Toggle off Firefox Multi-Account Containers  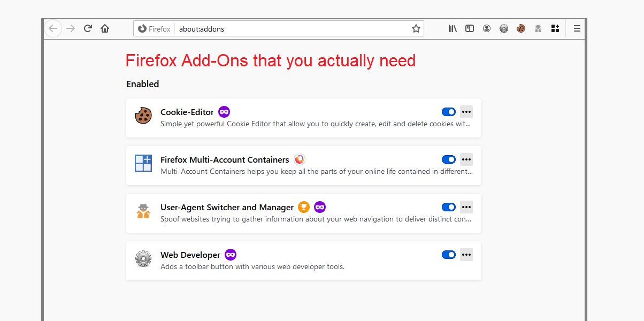pos(448,159)
